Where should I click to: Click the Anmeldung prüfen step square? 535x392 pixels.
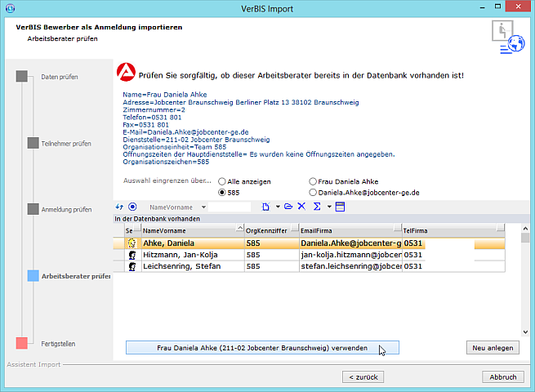pos(33,209)
